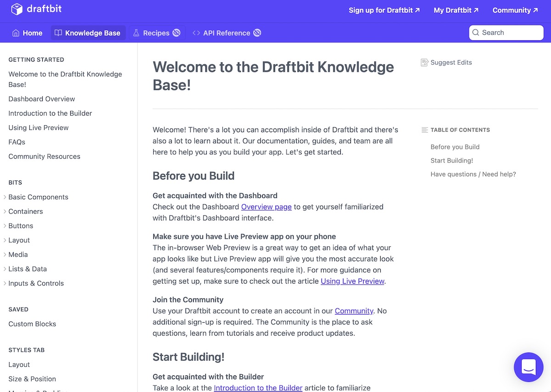Follow the Using Live Preview article link
The height and width of the screenshot is (392, 551).
[x=352, y=281]
